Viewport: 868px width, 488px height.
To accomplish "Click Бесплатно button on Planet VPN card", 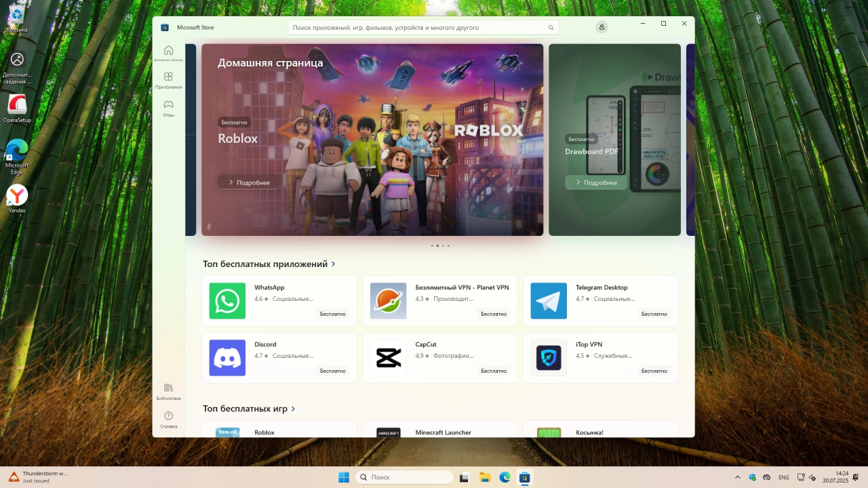I will (494, 314).
